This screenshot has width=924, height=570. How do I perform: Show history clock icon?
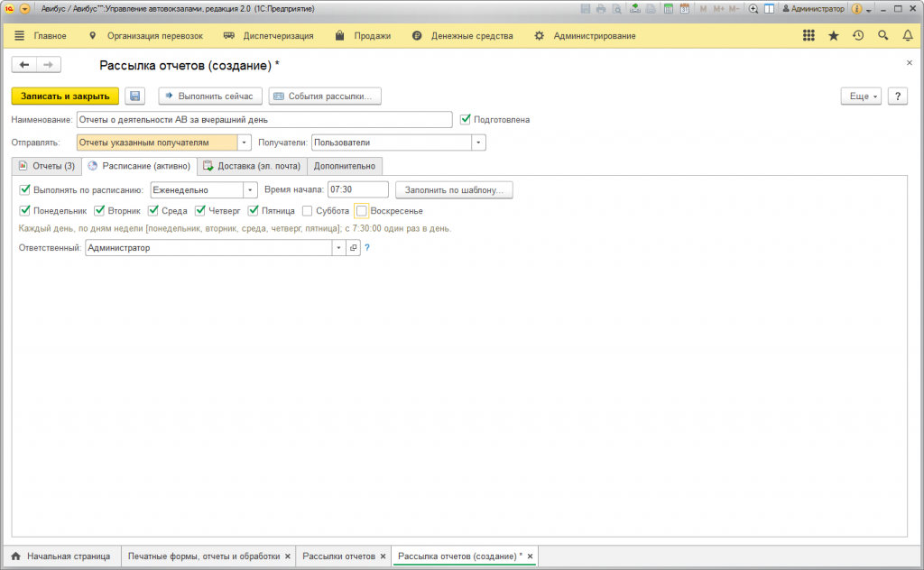coord(858,36)
